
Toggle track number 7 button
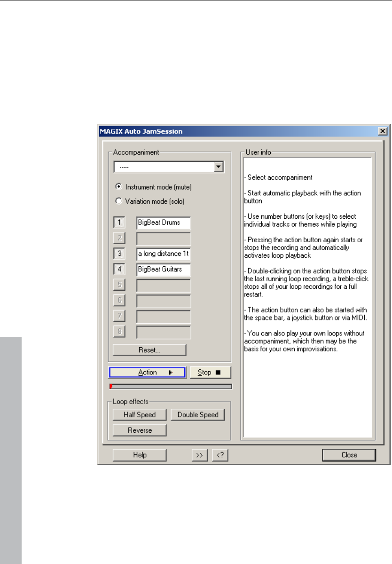pyautogui.click(x=119, y=316)
